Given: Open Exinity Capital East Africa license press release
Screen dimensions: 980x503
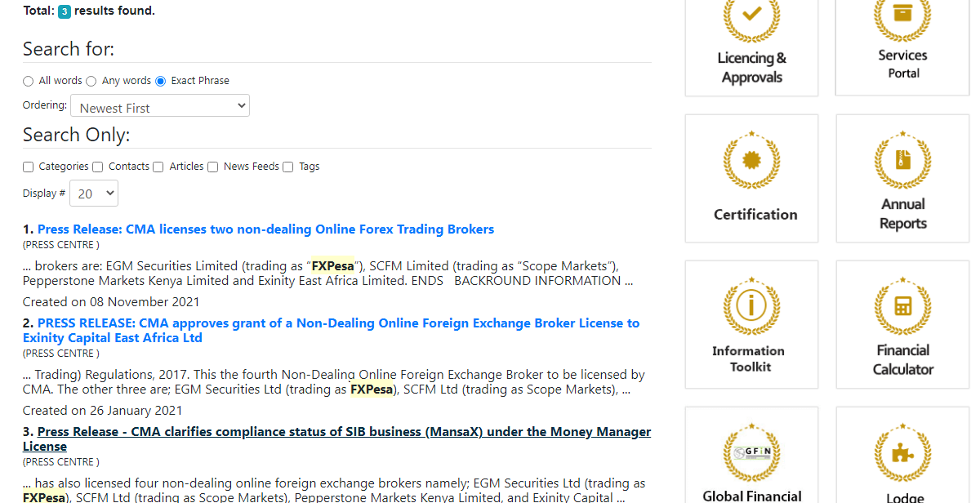Looking at the screenshot, I should (331, 331).
